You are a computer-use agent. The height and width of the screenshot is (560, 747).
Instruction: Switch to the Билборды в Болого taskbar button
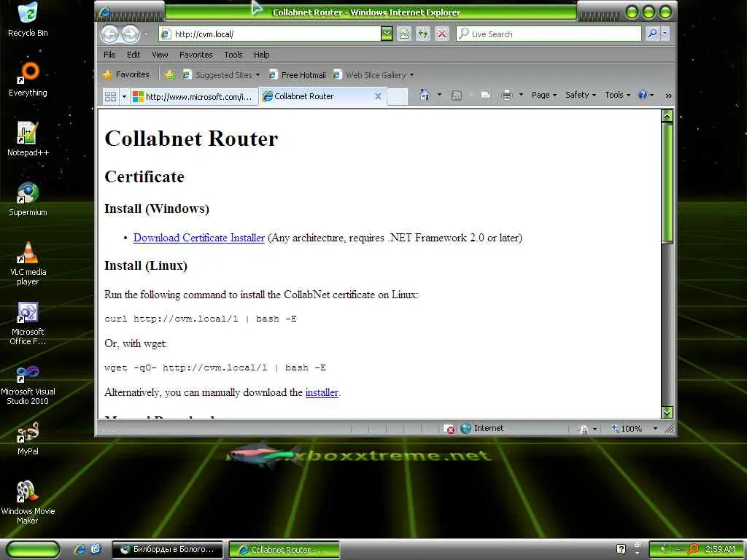167,550
